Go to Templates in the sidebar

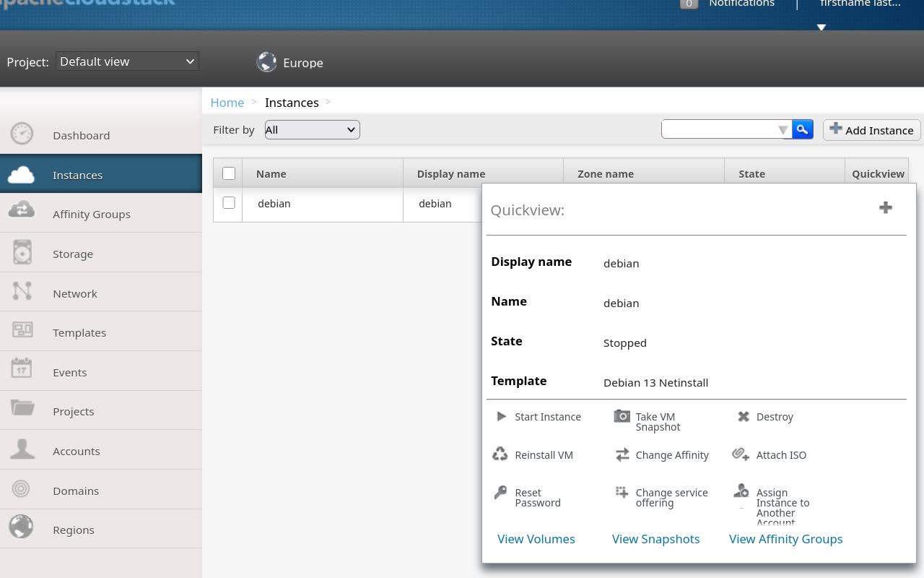pyautogui.click(x=79, y=332)
